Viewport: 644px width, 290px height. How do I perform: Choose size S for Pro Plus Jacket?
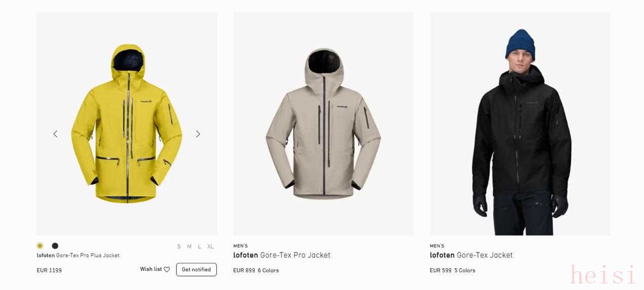(179, 246)
